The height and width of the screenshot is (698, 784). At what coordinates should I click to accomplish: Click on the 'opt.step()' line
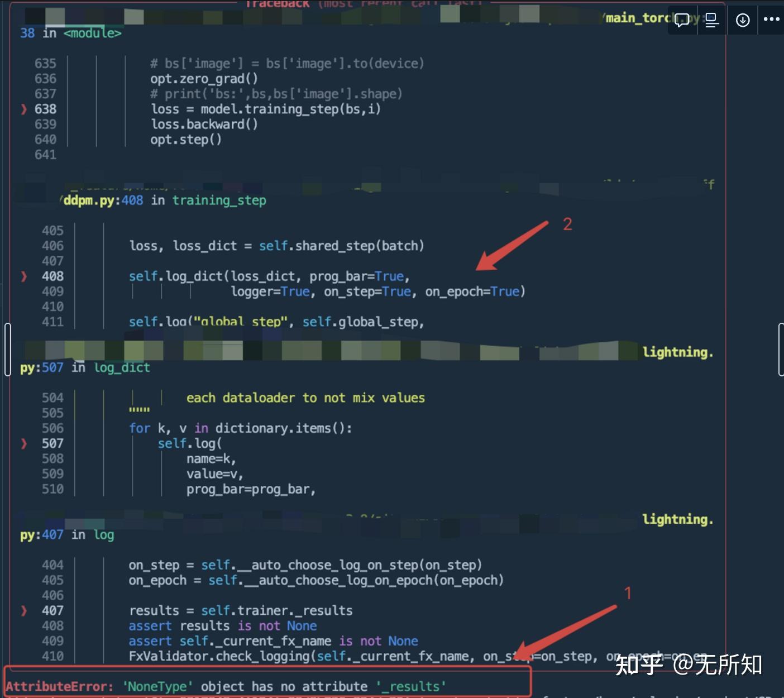point(186,139)
